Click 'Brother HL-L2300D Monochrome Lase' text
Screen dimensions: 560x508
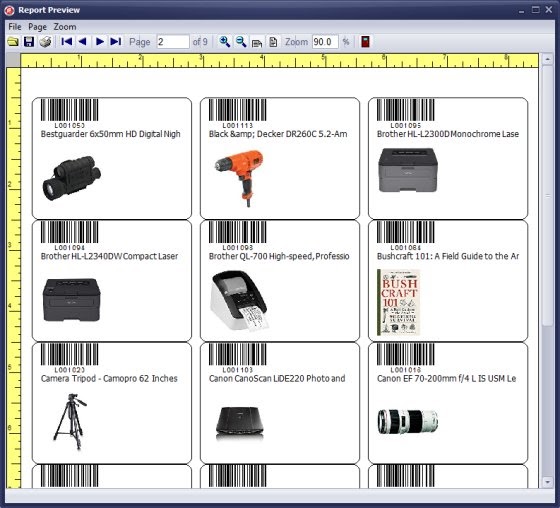coord(448,134)
